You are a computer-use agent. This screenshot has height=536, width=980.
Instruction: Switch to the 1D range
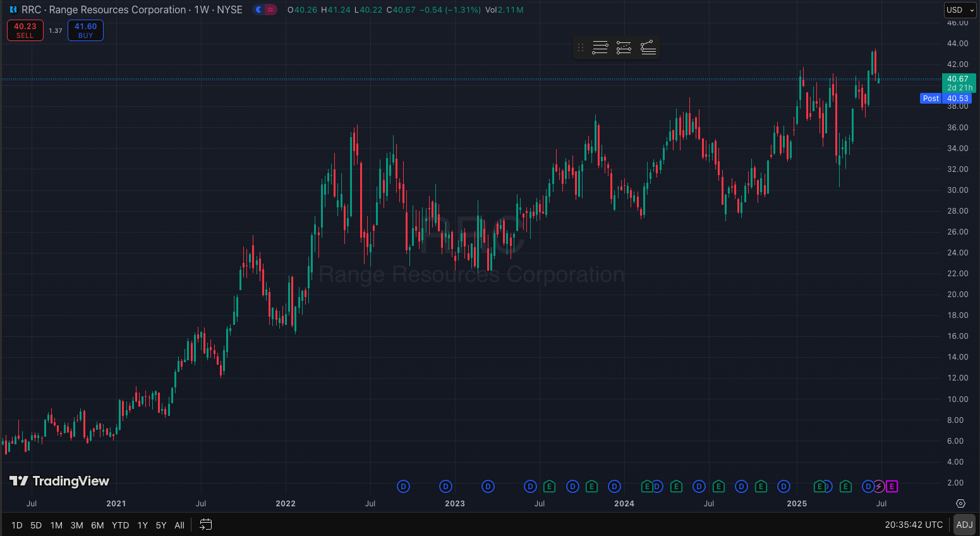click(17, 525)
